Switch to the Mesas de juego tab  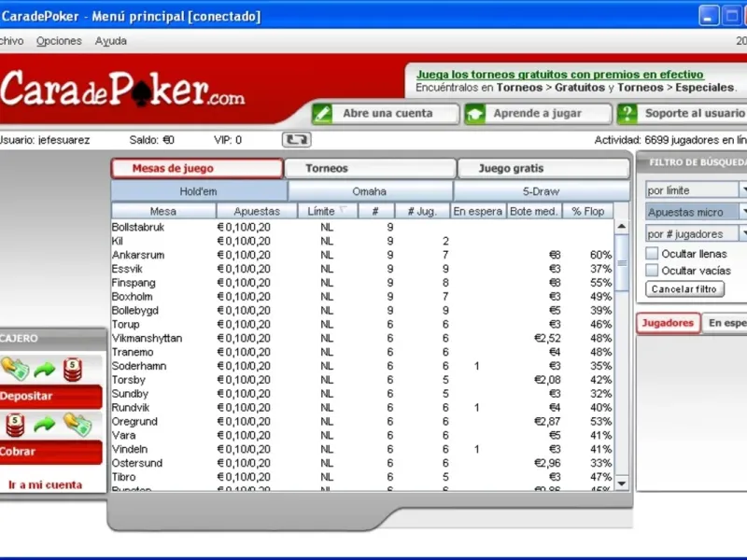point(197,168)
